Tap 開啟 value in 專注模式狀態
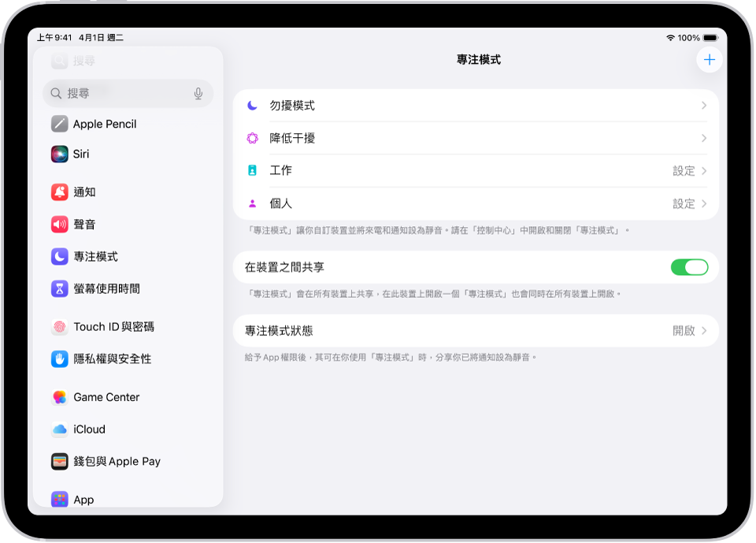 click(x=684, y=331)
